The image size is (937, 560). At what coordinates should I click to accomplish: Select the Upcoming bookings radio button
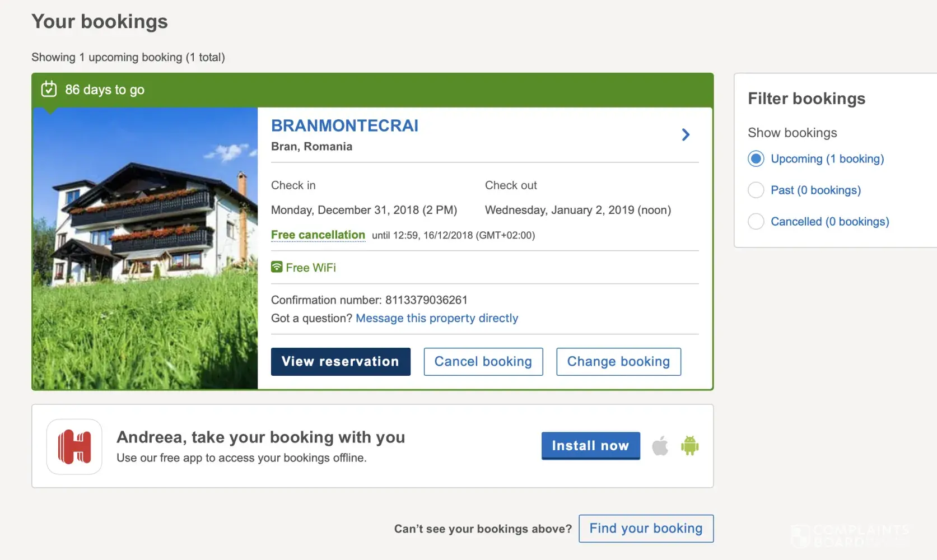[756, 159]
